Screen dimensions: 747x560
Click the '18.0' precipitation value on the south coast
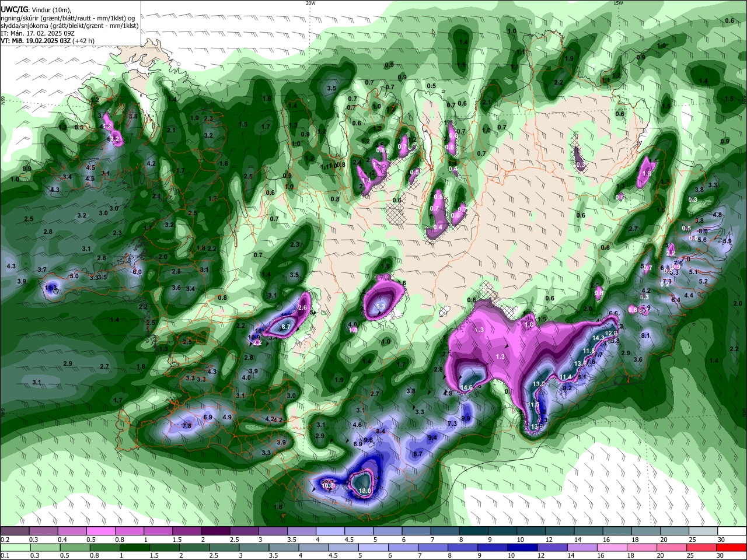(365, 491)
